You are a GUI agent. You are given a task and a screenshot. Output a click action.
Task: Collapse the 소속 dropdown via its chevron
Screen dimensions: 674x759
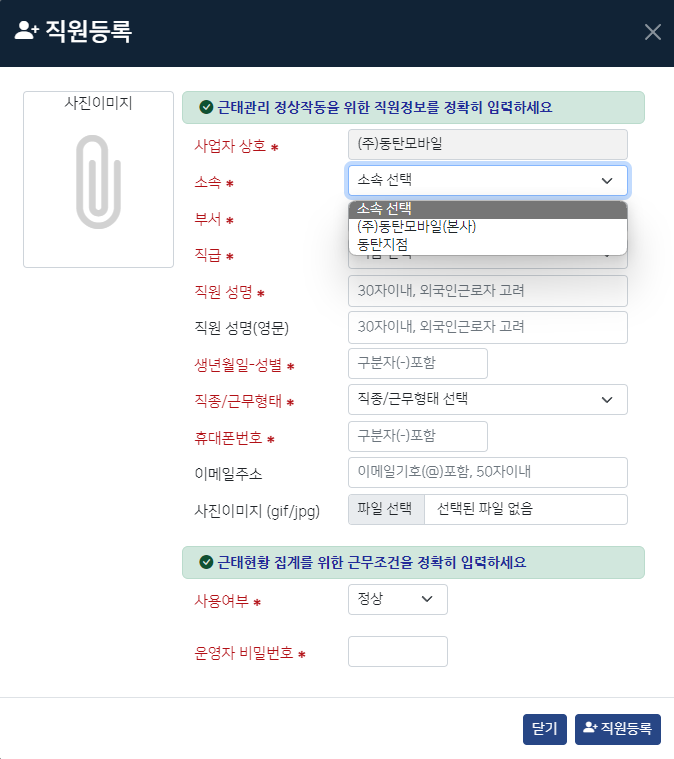pyautogui.click(x=607, y=181)
